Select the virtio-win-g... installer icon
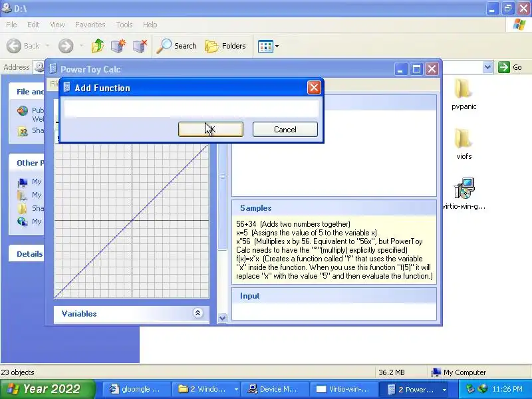 coord(464,194)
